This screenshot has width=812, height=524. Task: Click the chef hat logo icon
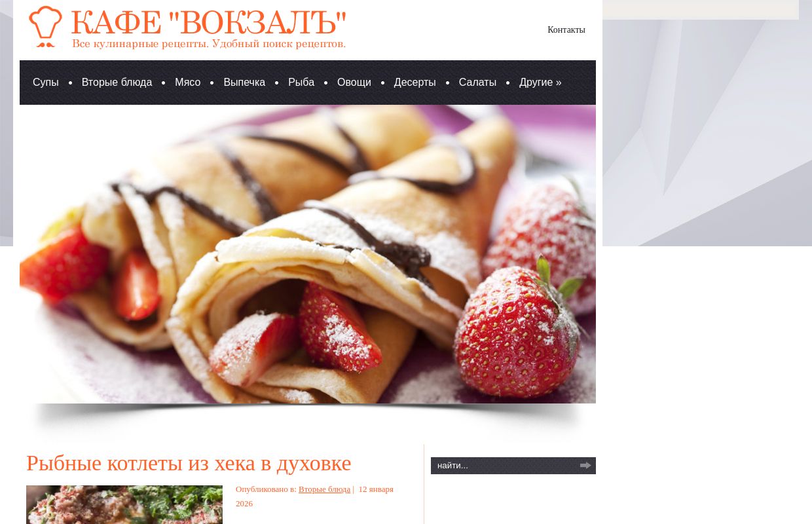click(46, 27)
